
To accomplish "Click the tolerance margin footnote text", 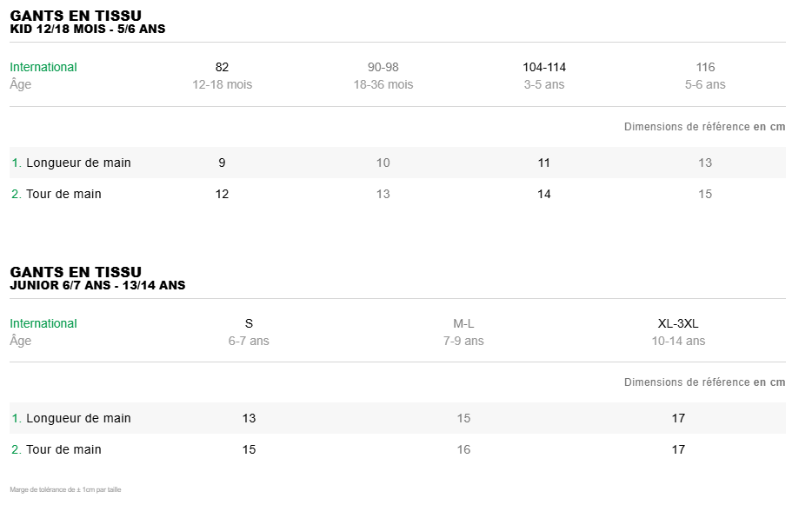I will click(x=65, y=490).
